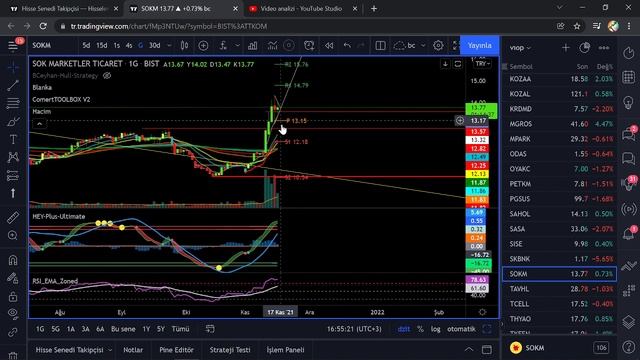Toggle fullscreen chart mode

456,46
